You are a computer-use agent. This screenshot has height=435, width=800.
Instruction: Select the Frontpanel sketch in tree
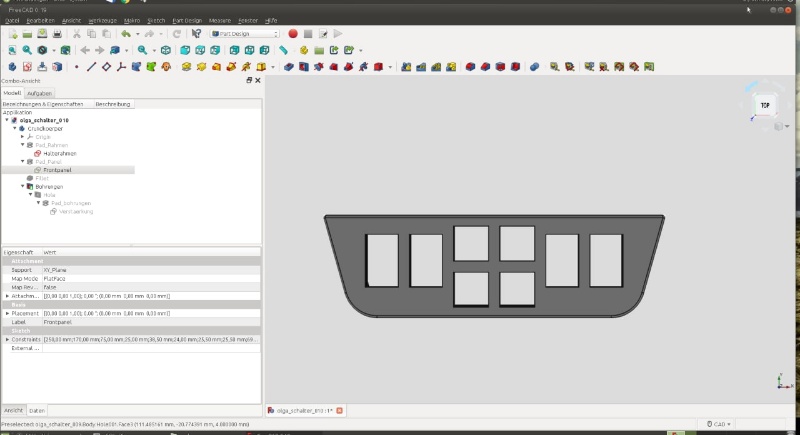coord(57,170)
